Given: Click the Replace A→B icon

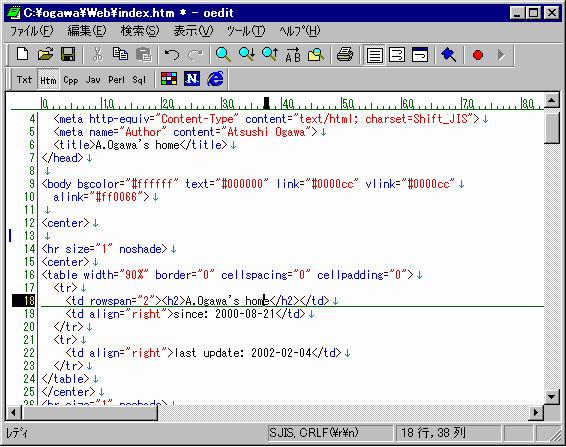Looking at the screenshot, I should click(x=293, y=55).
